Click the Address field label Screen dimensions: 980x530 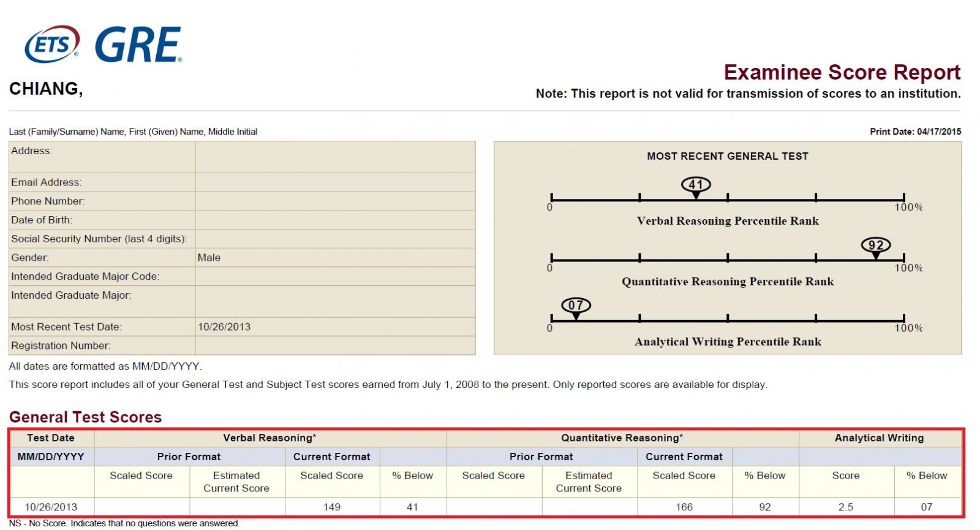[32, 151]
